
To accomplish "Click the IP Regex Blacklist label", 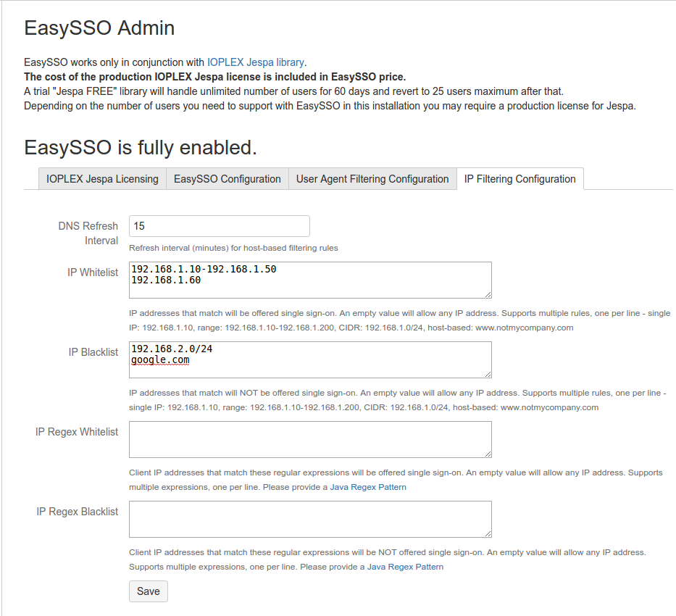I will 78,512.
